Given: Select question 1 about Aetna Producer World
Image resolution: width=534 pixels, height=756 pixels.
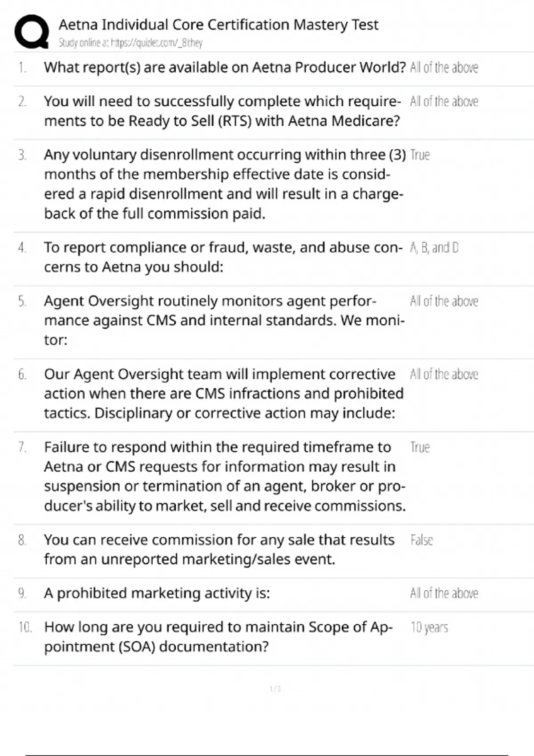Looking at the screenshot, I should tap(225, 68).
